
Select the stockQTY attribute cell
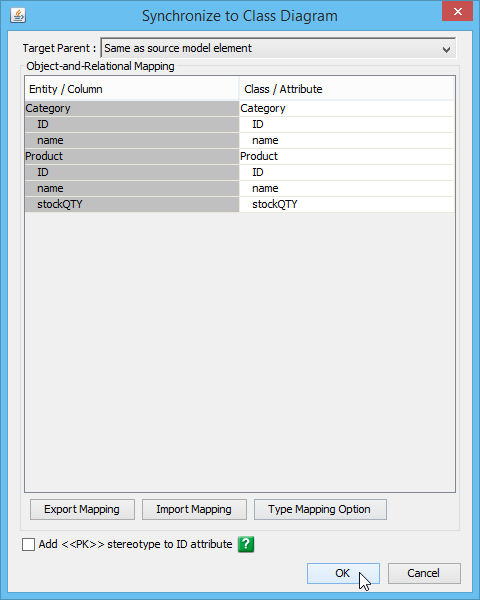tap(347, 204)
